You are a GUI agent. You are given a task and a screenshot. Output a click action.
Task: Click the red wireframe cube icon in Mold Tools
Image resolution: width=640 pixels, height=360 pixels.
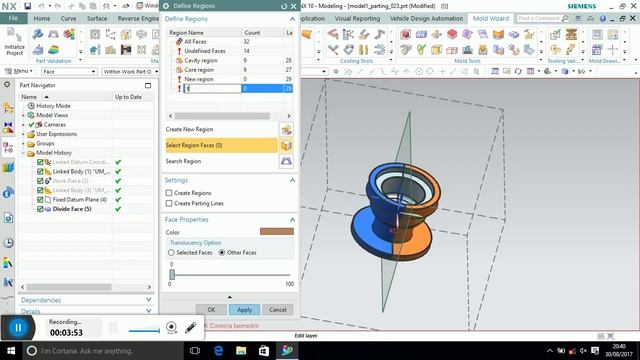(405, 34)
